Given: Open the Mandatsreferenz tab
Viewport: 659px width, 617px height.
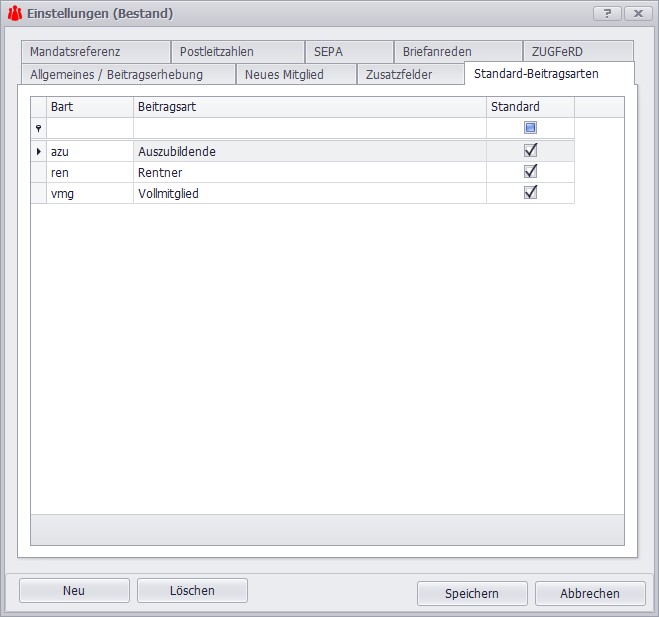Looking at the screenshot, I should click(x=75, y=52).
